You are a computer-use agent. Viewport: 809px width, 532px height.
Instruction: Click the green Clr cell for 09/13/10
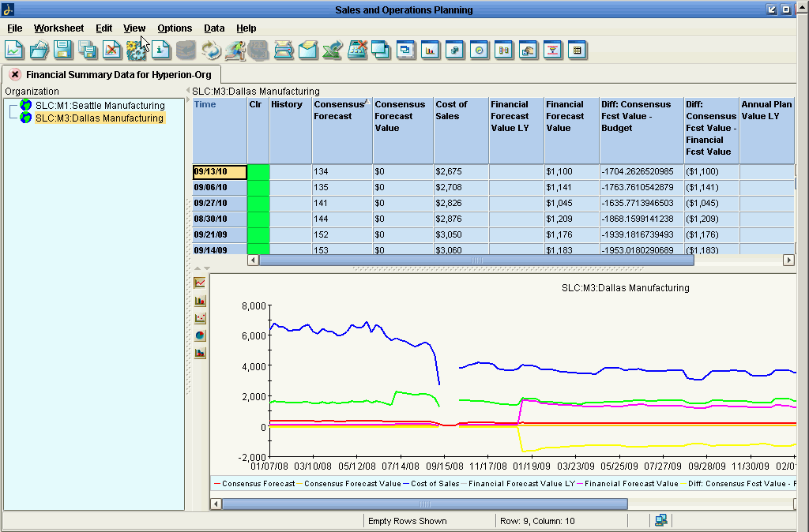258,172
